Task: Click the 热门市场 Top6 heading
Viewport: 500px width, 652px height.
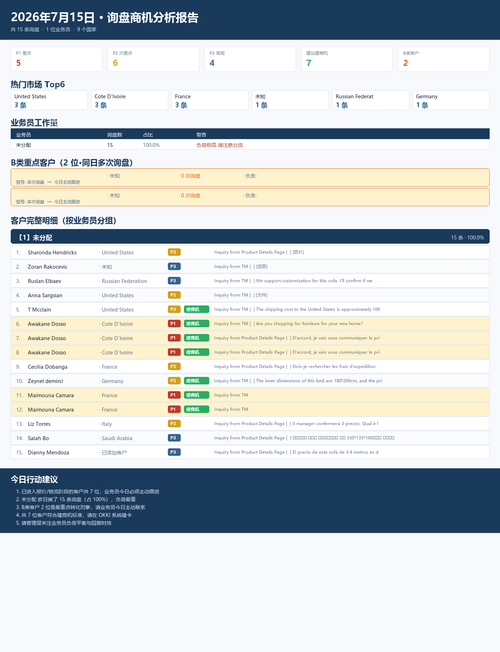Action: [38, 84]
